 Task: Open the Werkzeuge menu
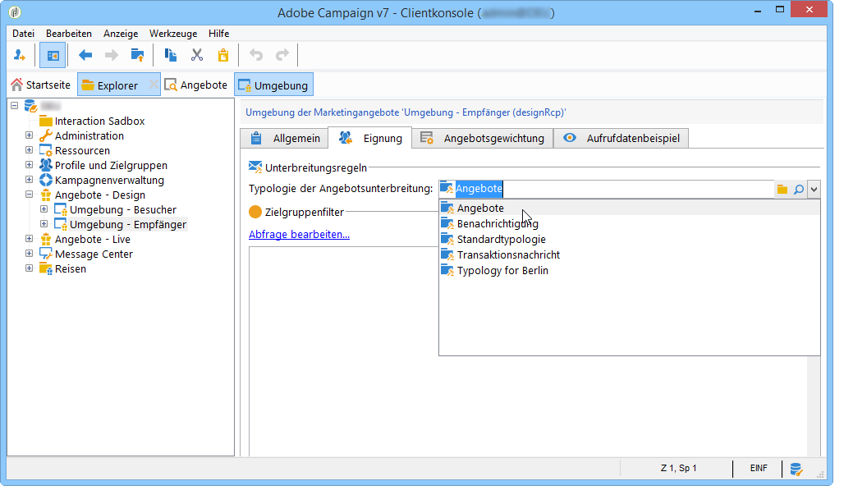173,34
